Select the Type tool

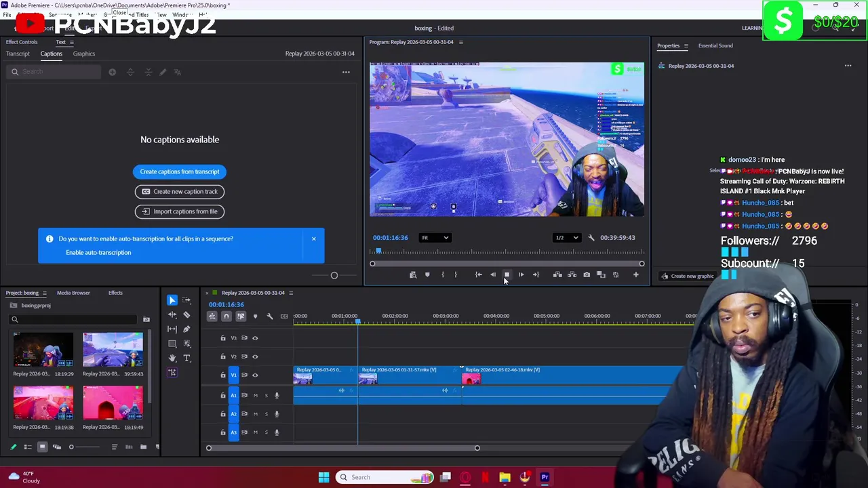pyautogui.click(x=186, y=358)
